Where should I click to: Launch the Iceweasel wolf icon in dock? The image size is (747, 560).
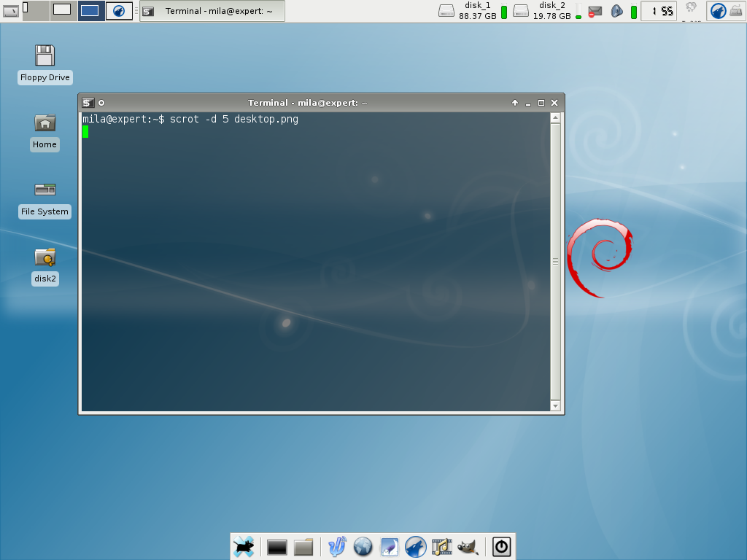pos(415,547)
